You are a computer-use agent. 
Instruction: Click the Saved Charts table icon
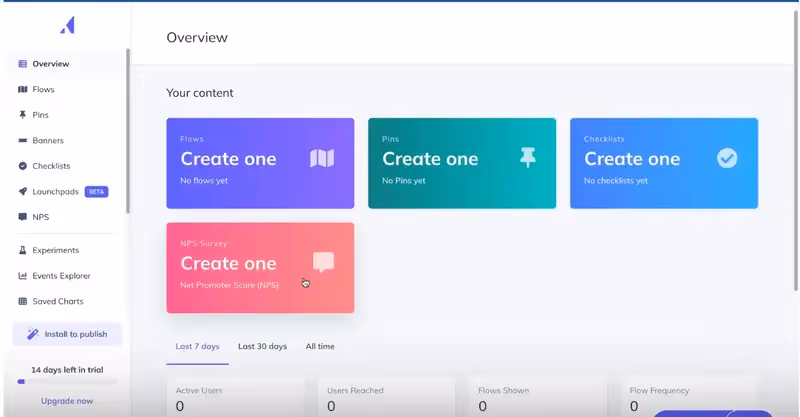point(22,301)
